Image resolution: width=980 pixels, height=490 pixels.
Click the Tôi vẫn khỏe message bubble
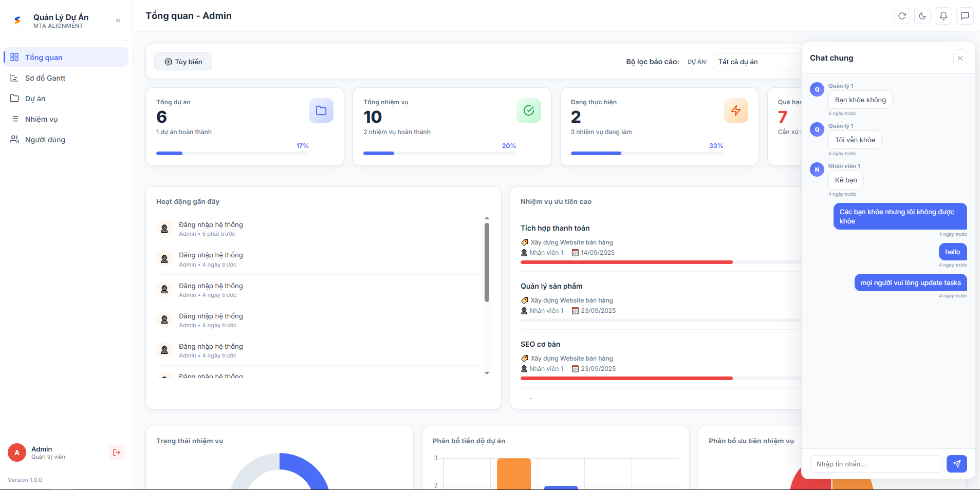855,140
